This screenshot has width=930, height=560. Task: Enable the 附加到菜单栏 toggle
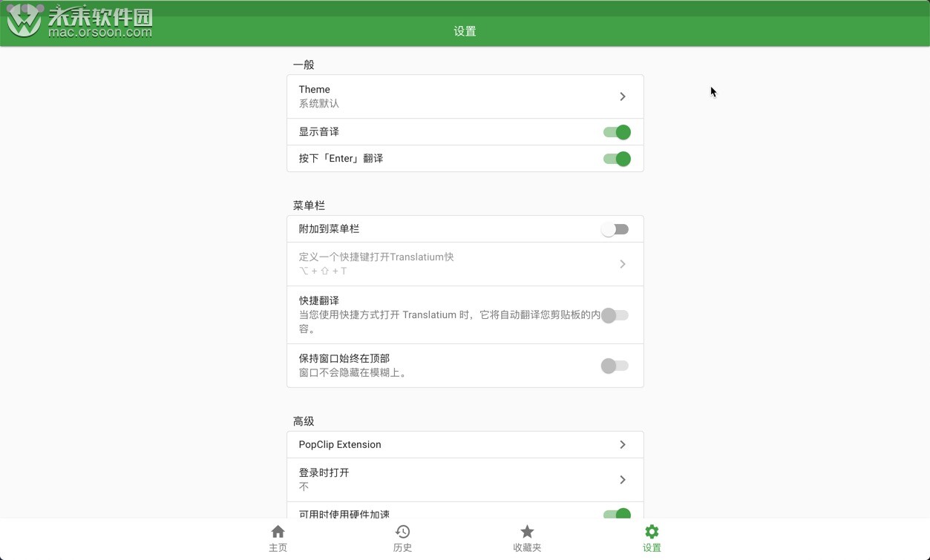point(615,228)
